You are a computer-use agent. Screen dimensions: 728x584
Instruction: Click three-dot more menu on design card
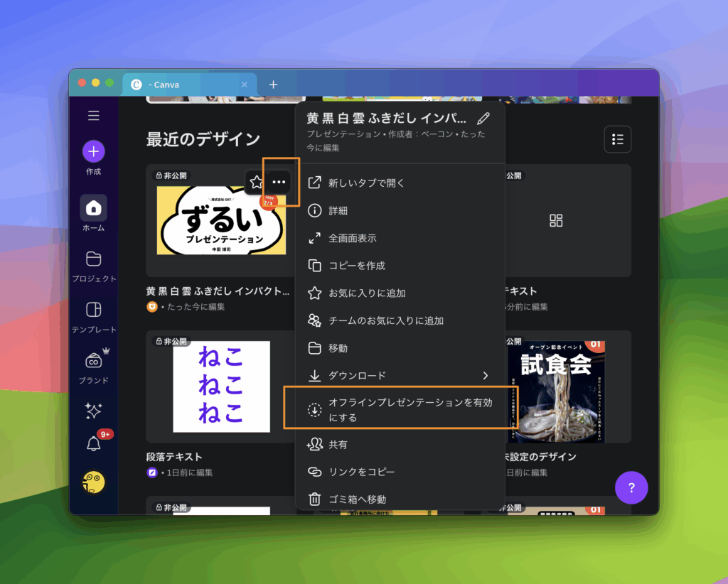tap(279, 183)
